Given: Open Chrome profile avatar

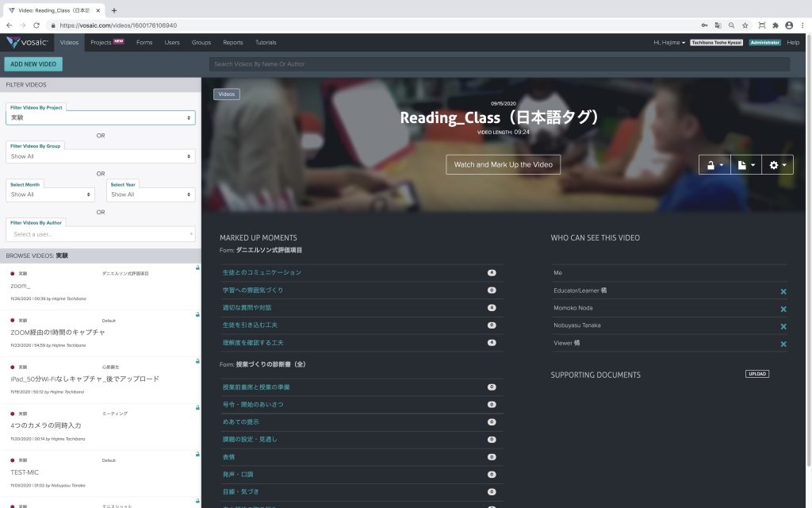Looking at the screenshot, I should [789, 25].
